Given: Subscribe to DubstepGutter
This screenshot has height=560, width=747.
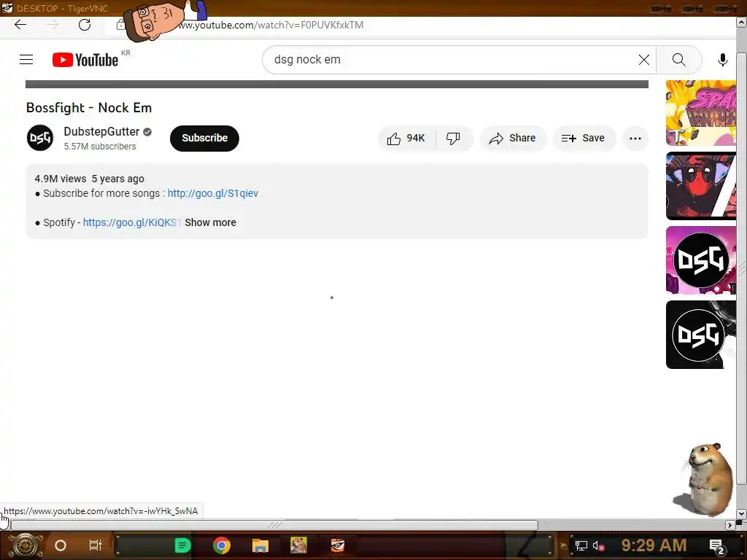Looking at the screenshot, I should [x=204, y=138].
